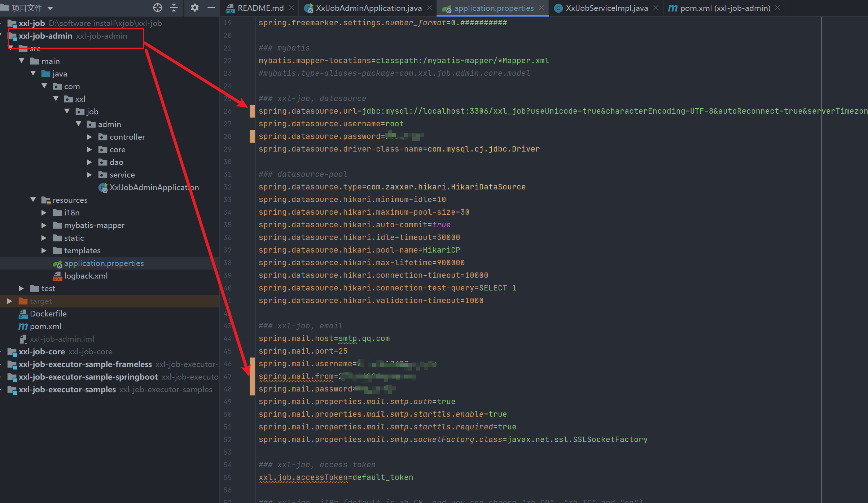Click the Maven pom.xml icon in tree
The image size is (868, 503).
point(23,326)
